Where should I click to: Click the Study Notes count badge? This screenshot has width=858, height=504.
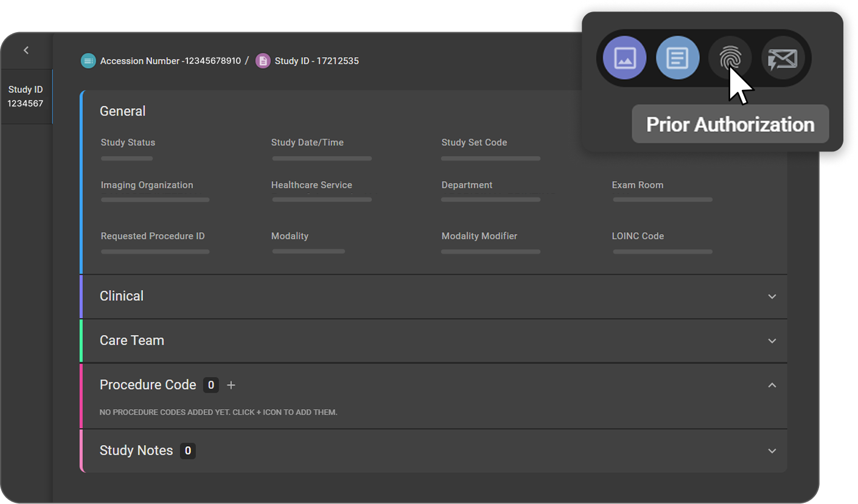[187, 450]
